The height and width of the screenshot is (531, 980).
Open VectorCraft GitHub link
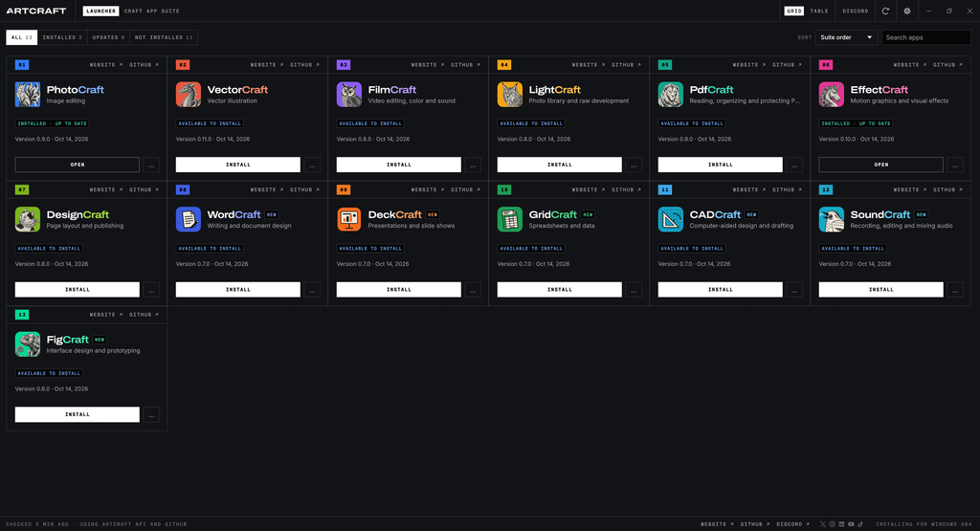click(304, 65)
